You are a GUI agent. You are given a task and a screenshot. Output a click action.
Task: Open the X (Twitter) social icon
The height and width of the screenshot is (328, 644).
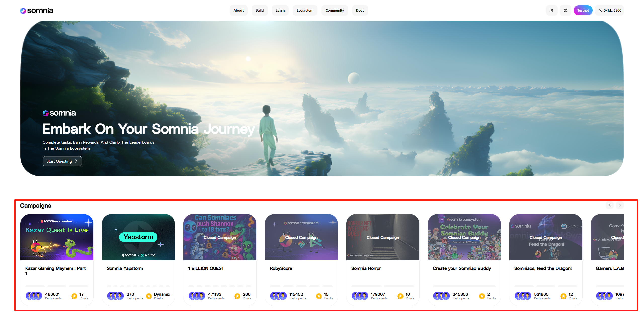[552, 10]
